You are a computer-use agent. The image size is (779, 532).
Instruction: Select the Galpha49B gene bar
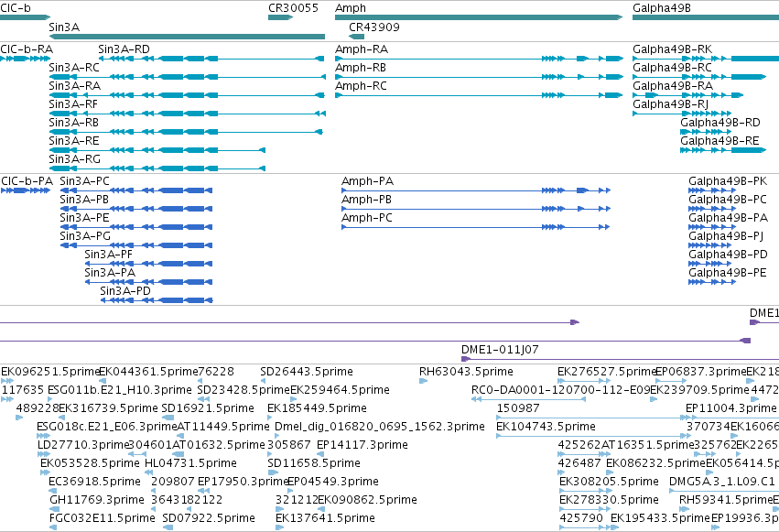(706, 17)
